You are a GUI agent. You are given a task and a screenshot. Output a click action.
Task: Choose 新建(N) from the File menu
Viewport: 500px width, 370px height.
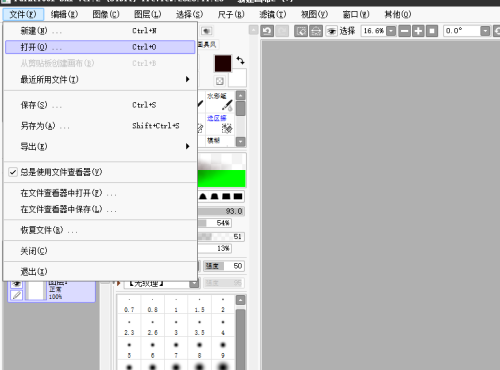100,31
